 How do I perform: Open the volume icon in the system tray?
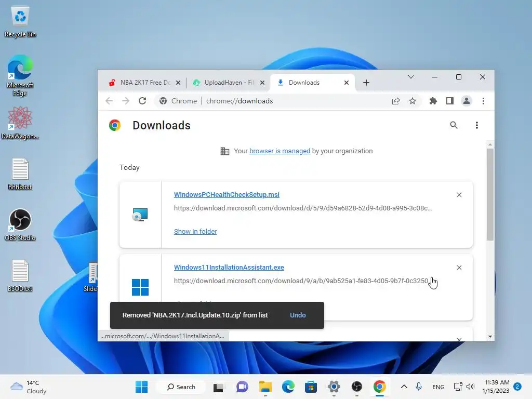coord(470,387)
